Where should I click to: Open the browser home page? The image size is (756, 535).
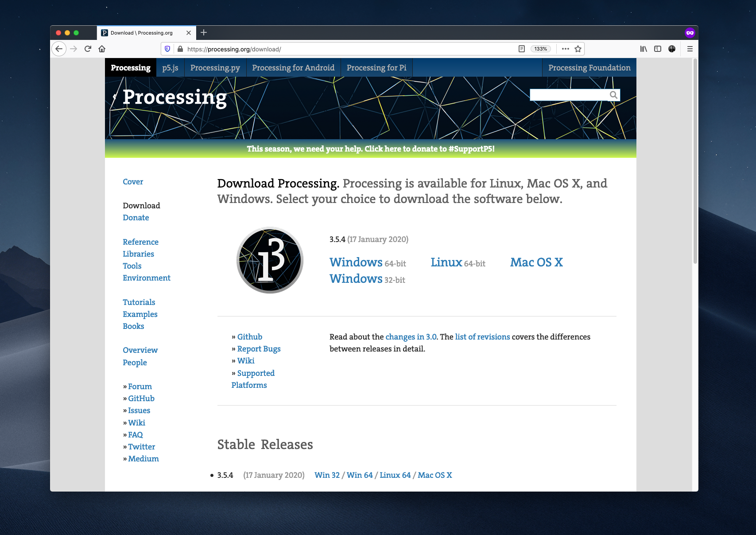(102, 49)
